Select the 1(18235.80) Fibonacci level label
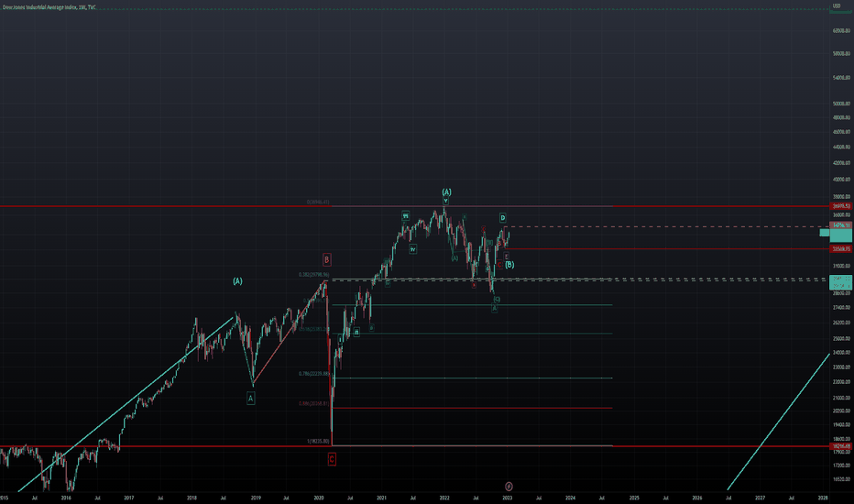Image resolution: width=854 pixels, height=504 pixels. point(318,442)
